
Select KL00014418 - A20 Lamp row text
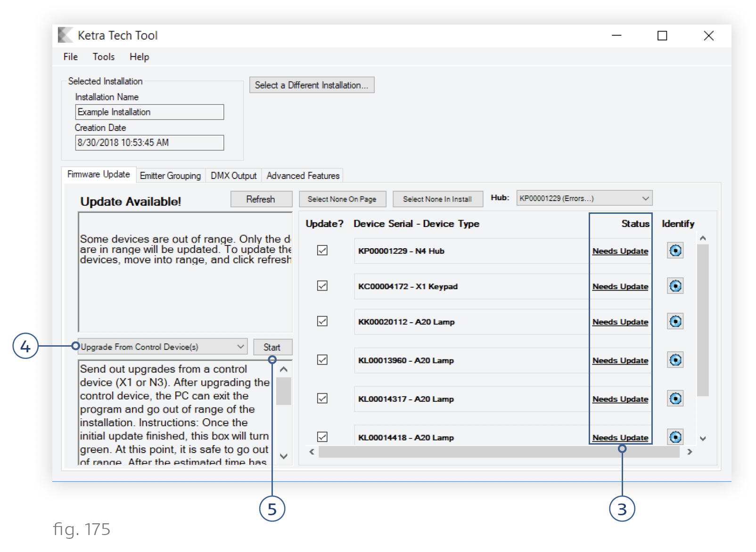406,438
